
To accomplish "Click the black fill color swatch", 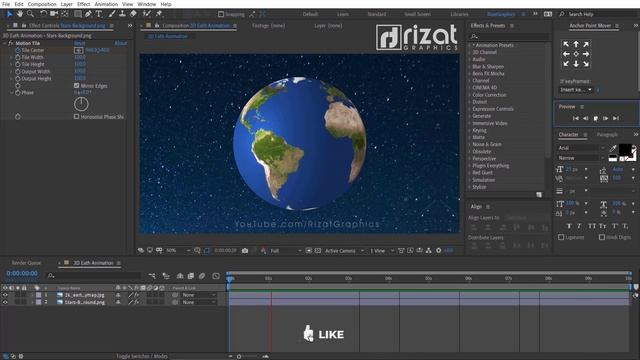I will [624, 150].
